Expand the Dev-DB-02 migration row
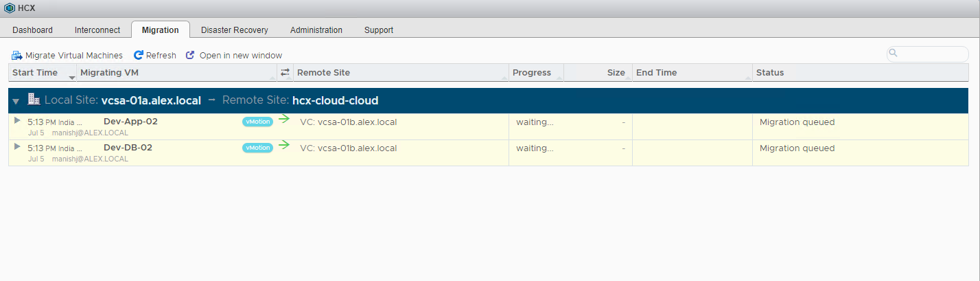This screenshot has width=980, height=281. [x=17, y=146]
